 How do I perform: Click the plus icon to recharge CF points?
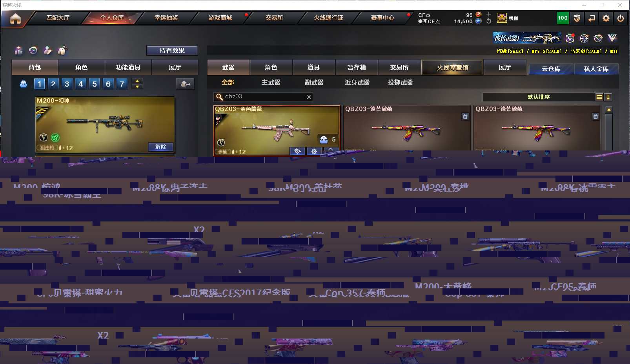click(x=489, y=14)
